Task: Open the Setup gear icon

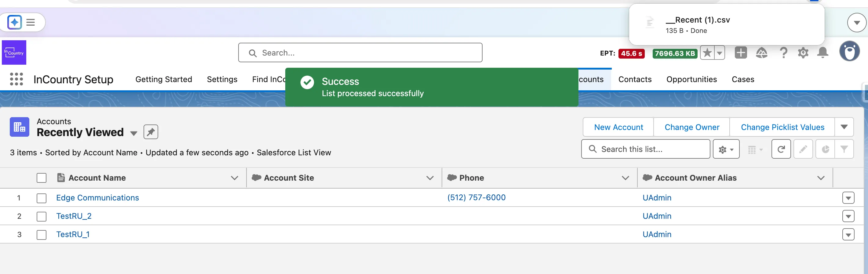Action: (803, 53)
